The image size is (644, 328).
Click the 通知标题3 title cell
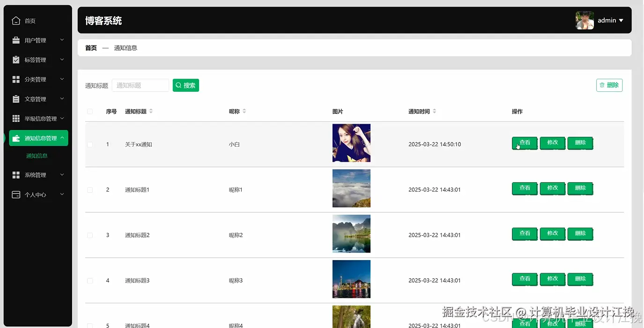(137, 281)
